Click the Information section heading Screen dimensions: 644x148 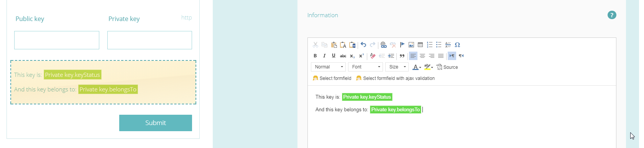323,15
